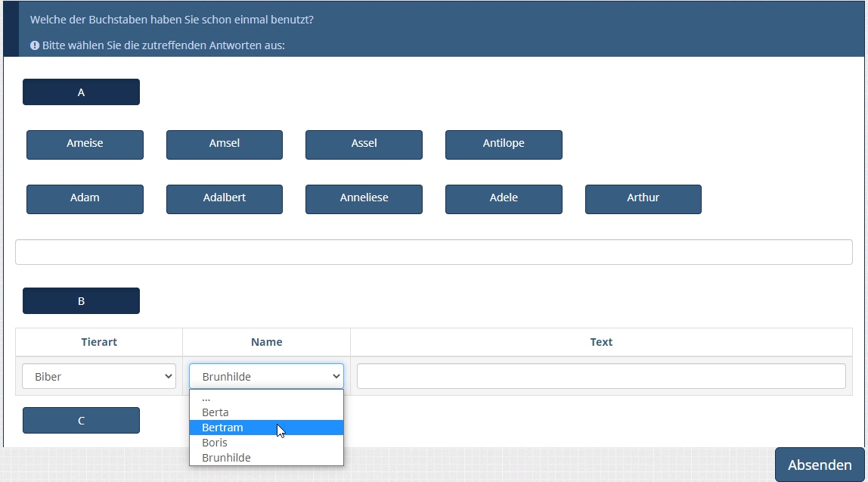Select the name Adele
Viewport: 868px width, 482px height.
[x=504, y=199]
